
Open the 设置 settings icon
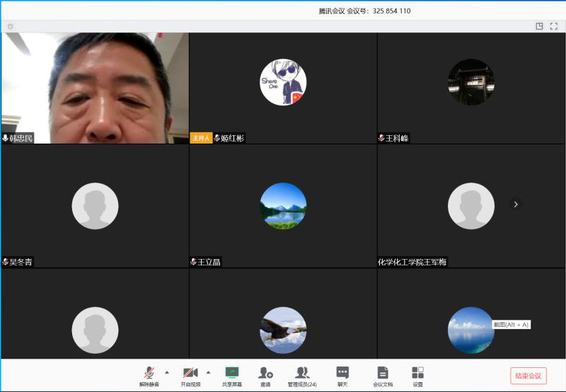[x=417, y=375]
